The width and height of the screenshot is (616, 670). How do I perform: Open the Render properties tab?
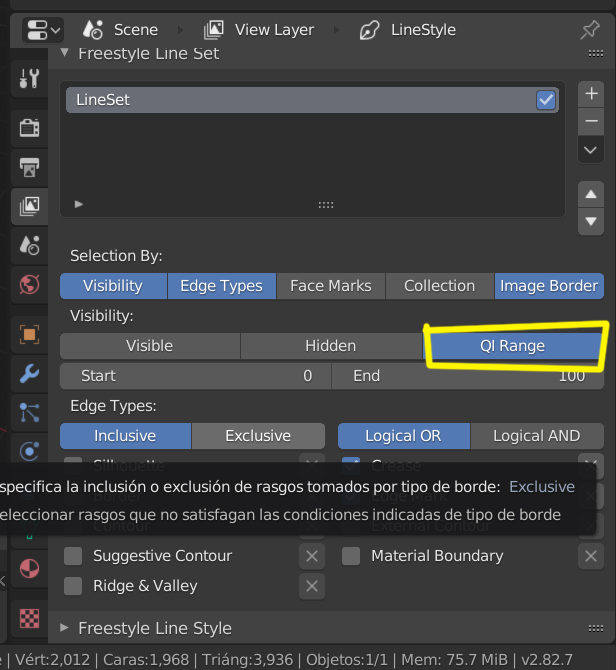29,127
